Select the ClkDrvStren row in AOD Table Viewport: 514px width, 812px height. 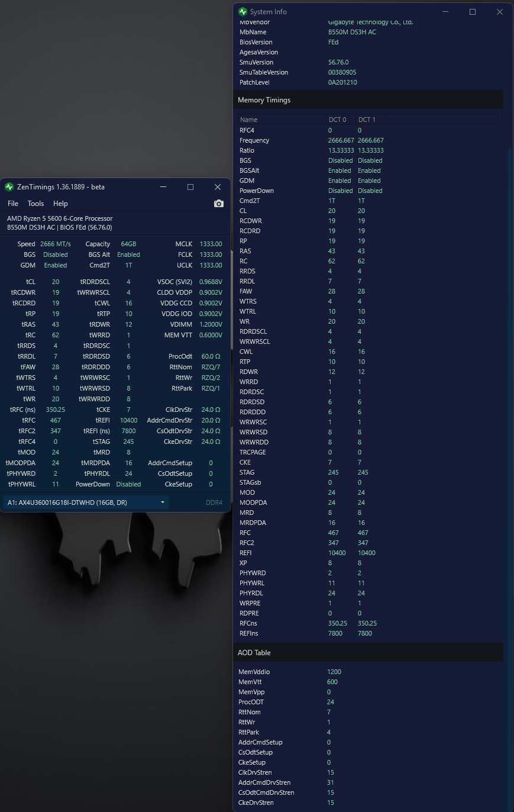368,772
